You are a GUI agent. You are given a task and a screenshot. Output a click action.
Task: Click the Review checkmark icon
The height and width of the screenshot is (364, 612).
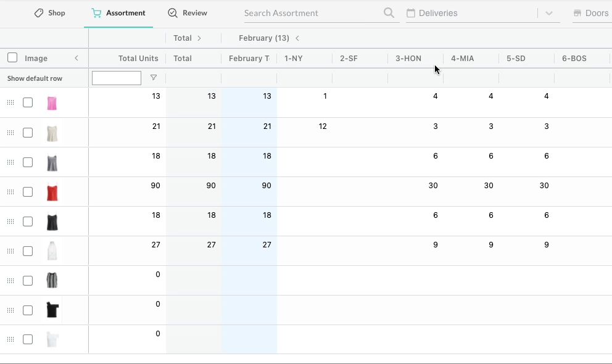click(173, 13)
